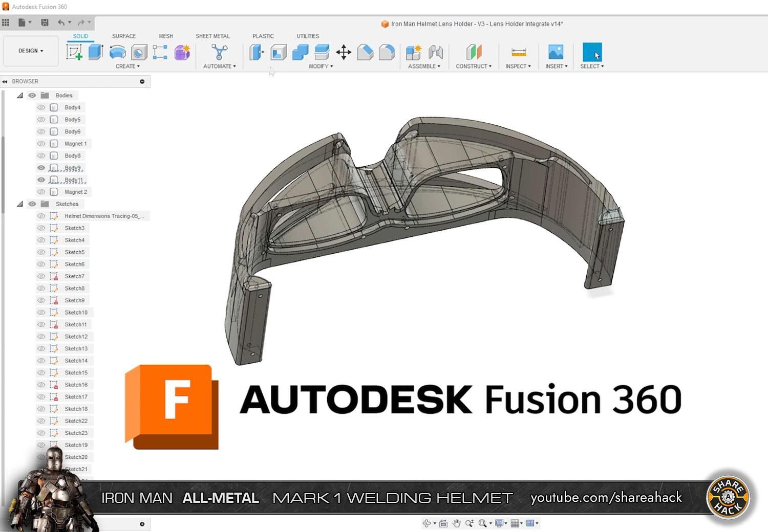Activate the Measure tool
768x532 pixels.
[519, 52]
